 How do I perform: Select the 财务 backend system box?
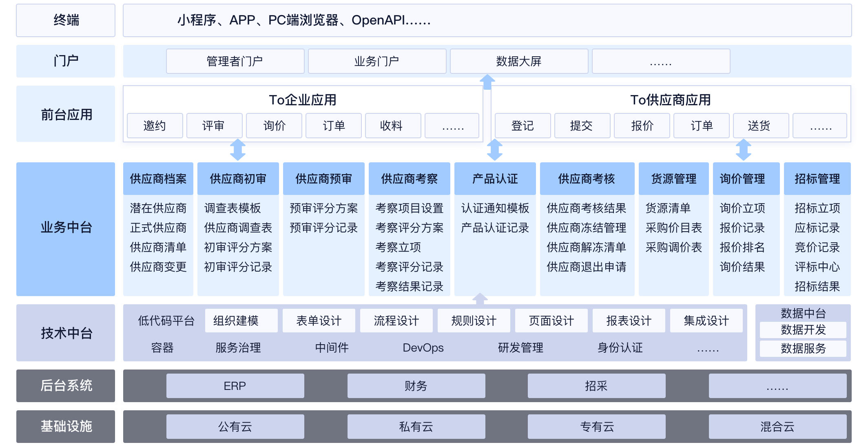click(x=416, y=386)
